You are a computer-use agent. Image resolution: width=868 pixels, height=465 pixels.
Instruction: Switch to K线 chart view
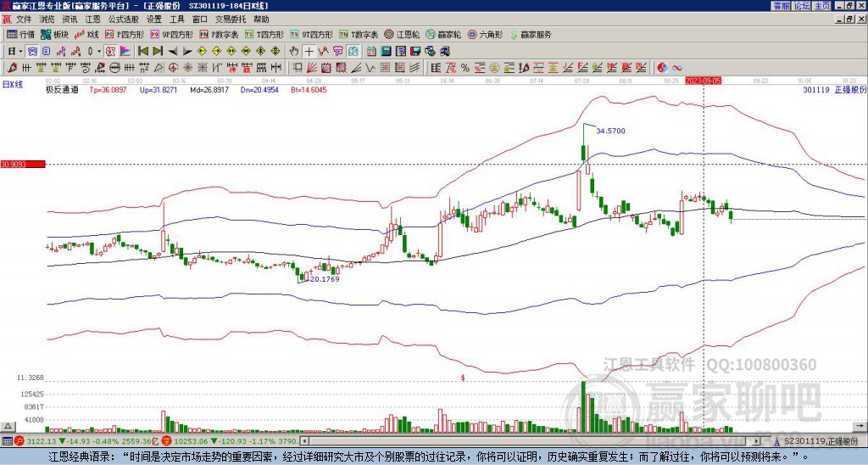pyautogui.click(x=86, y=34)
